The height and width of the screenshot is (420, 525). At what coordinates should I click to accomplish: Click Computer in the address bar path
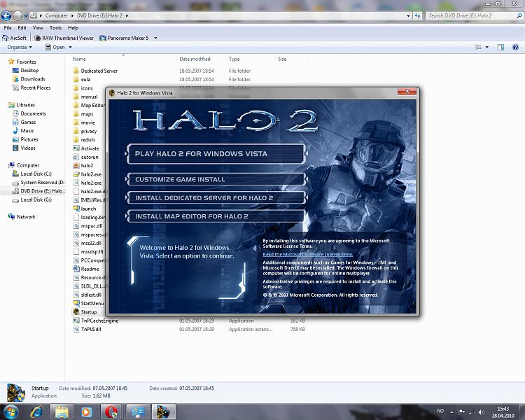click(57, 15)
